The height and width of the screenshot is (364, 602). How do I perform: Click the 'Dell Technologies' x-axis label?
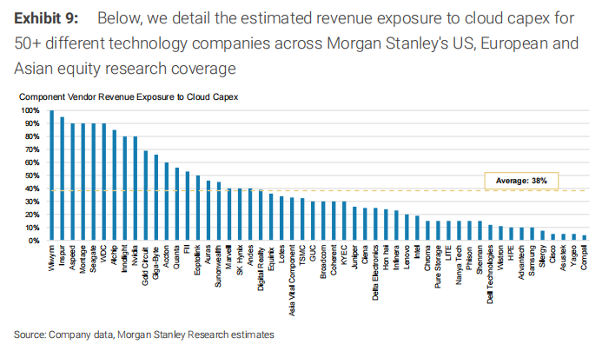point(490,275)
